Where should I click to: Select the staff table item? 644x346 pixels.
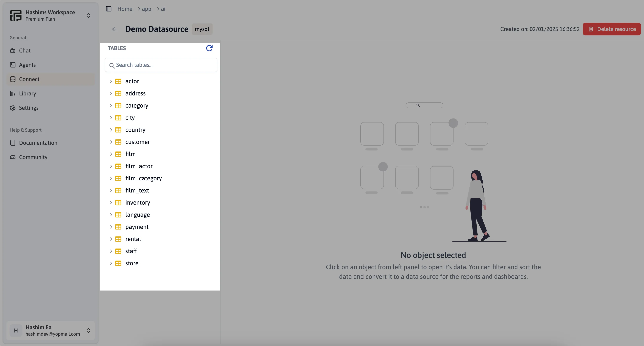pyautogui.click(x=131, y=251)
